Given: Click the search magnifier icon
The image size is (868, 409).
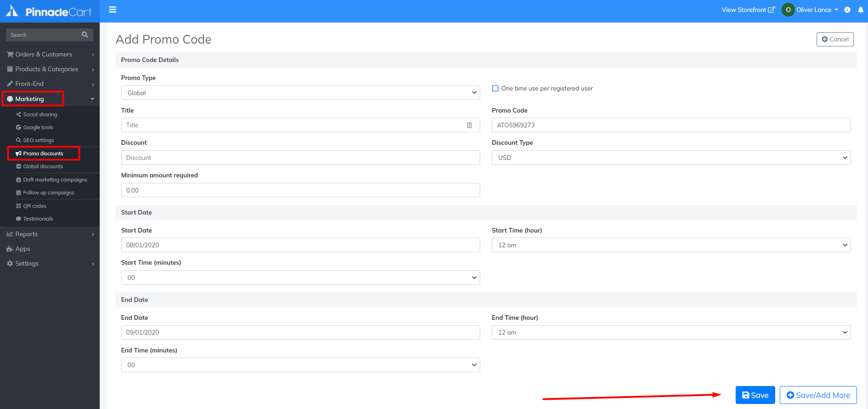Looking at the screenshot, I should tap(85, 34).
